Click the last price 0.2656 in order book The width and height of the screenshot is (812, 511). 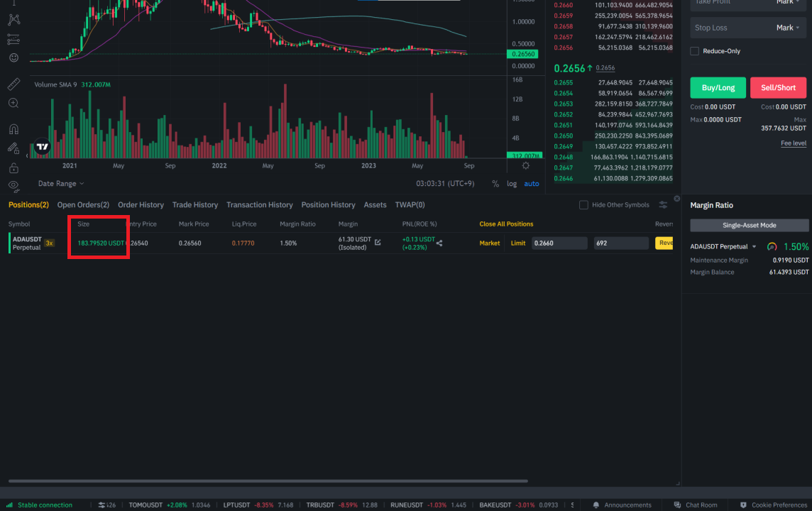(569, 68)
